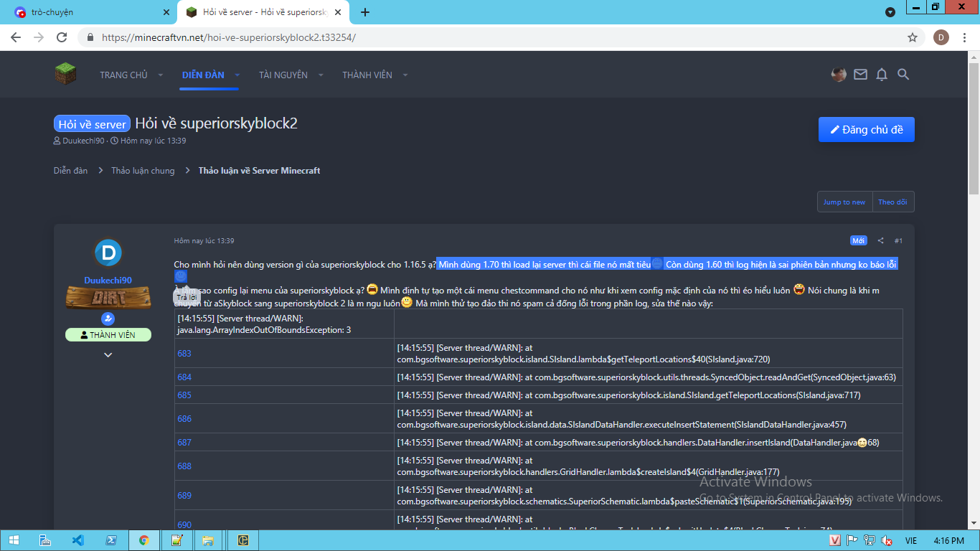Click the Đăng chủ đề button
The width and height of the screenshot is (980, 551).
pyautogui.click(x=866, y=130)
